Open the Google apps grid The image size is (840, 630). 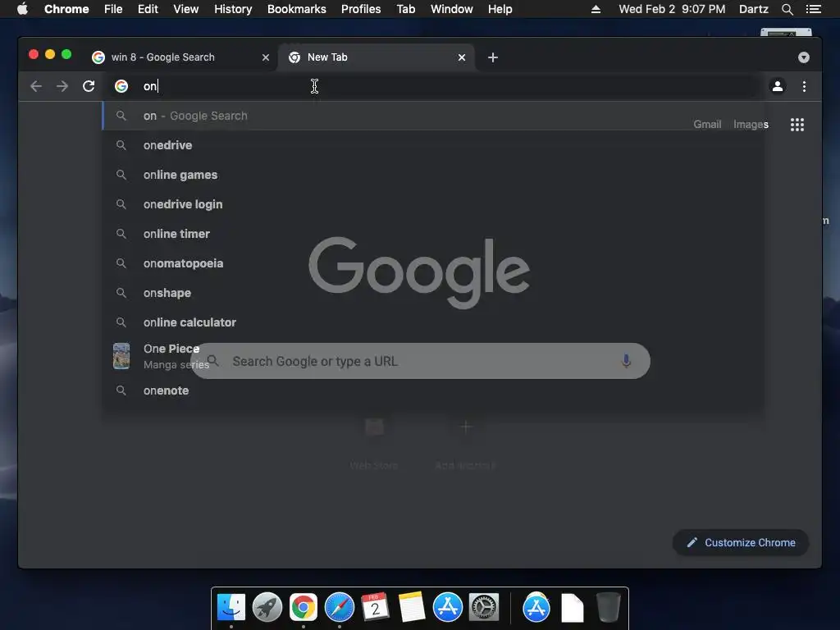tap(797, 125)
